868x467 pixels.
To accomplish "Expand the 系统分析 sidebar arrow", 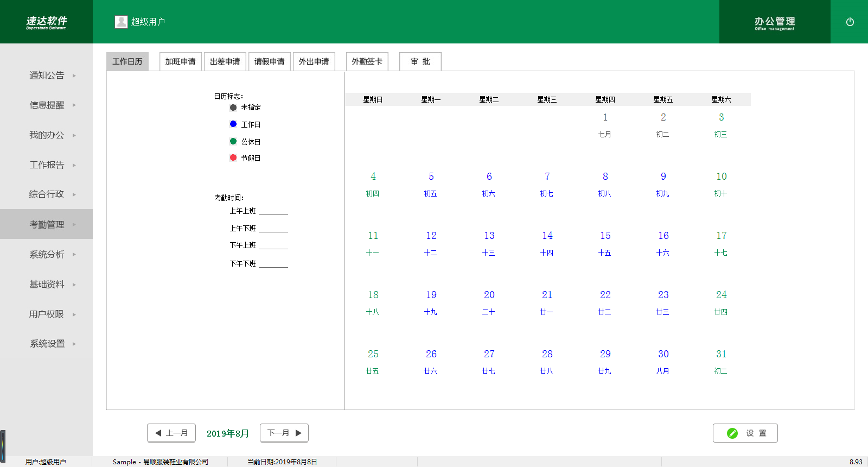I will tap(74, 254).
